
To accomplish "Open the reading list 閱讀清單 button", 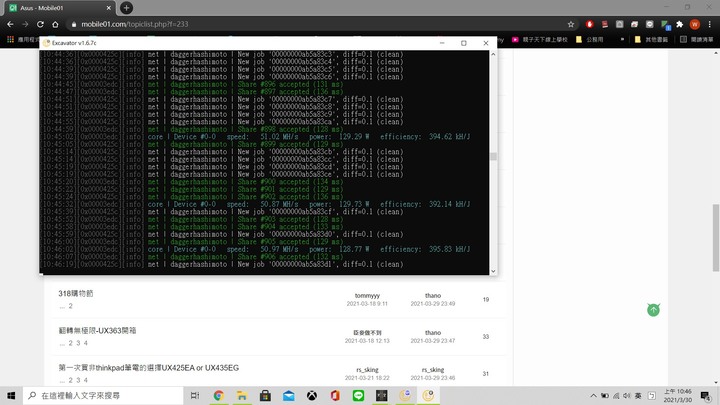I will pyautogui.click(x=697, y=39).
